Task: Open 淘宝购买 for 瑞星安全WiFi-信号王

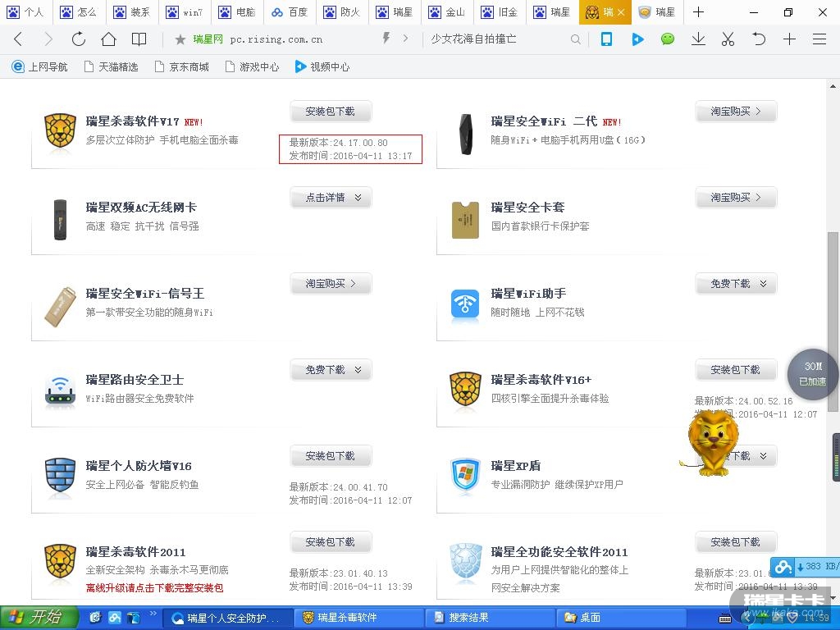Action: tap(331, 284)
